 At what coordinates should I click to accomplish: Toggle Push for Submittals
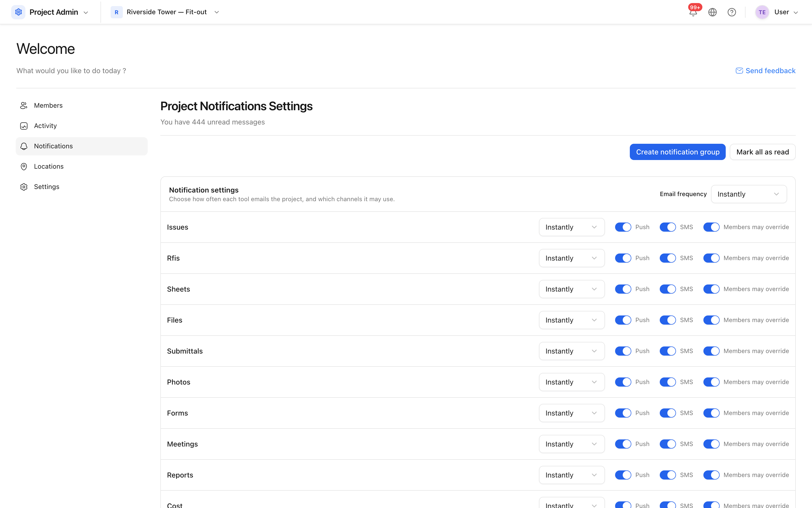tap(623, 351)
